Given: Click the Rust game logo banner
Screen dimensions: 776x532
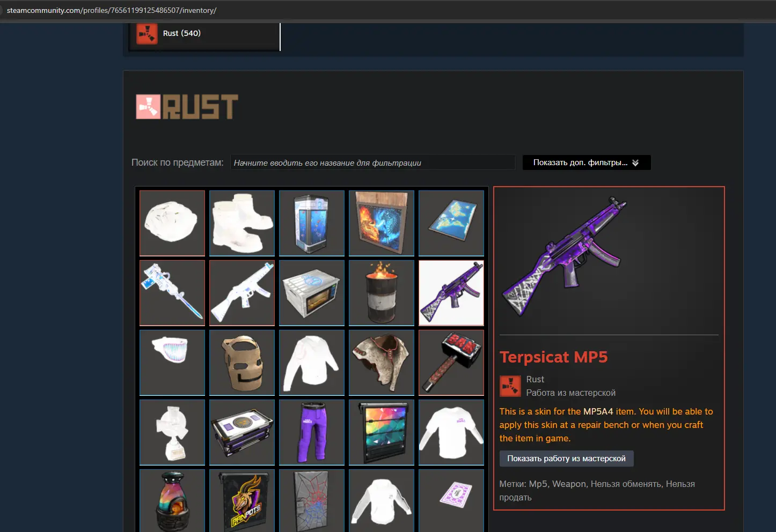Looking at the screenshot, I should click(187, 107).
